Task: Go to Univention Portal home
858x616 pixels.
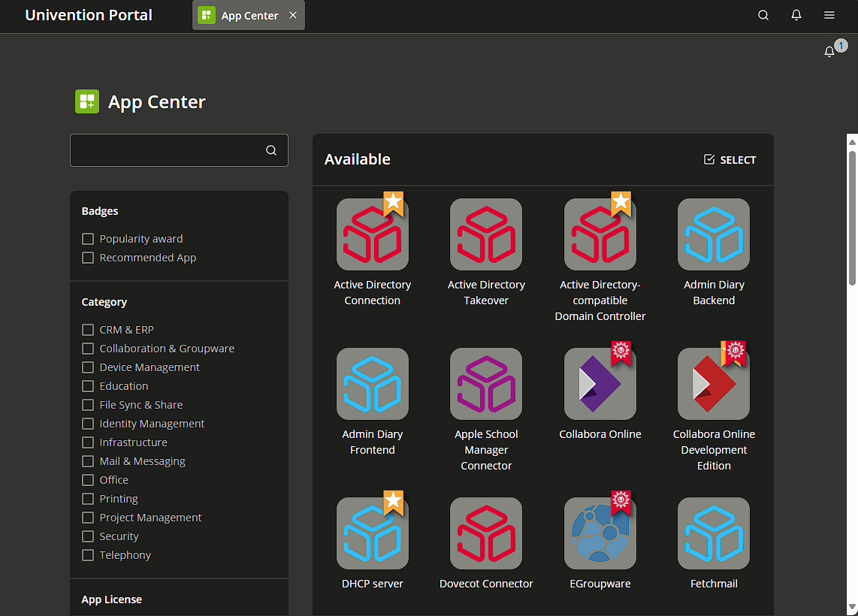Action: click(89, 15)
